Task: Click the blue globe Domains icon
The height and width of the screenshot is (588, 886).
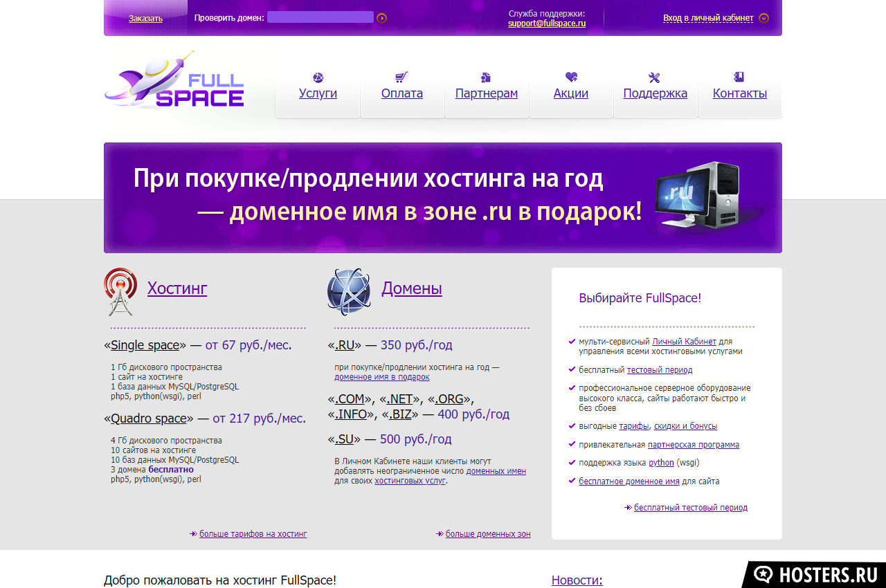Action: click(348, 291)
